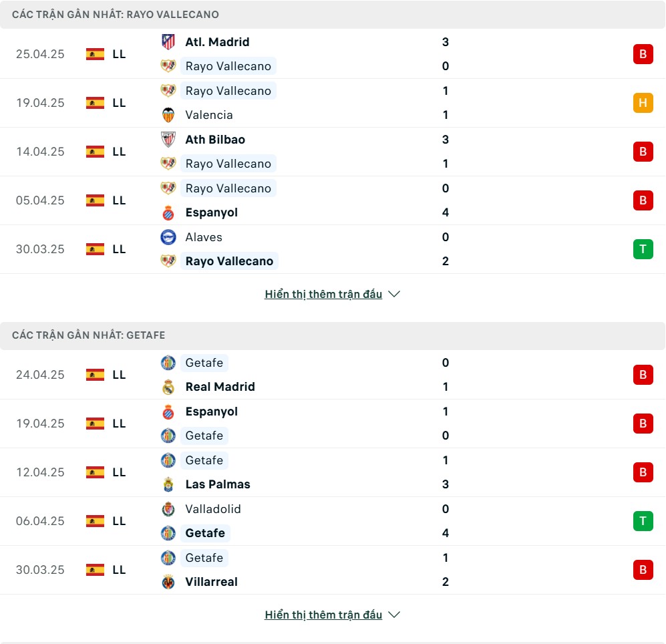The image size is (666, 644).
Task: Click the Las Palmas club crest
Action: pyautogui.click(x=168, y=484)
